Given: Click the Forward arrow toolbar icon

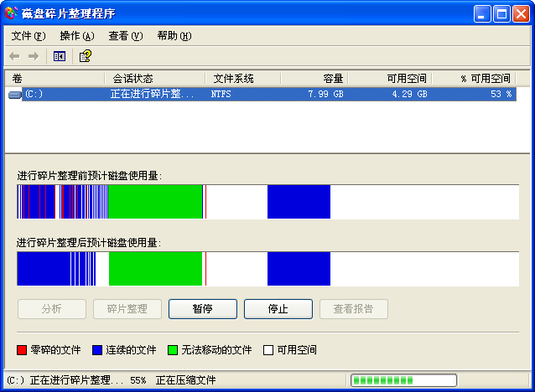Looking at the screenshot, I should (x=34, y=56).
